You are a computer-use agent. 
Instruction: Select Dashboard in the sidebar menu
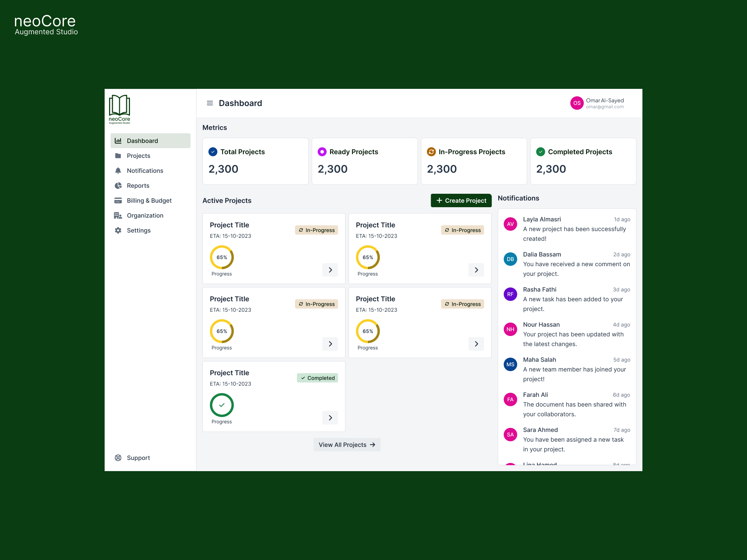pos(150,141)
